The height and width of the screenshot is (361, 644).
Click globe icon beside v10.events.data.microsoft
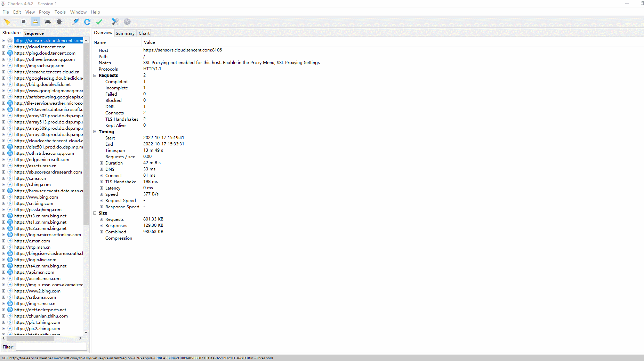(10, 110)
